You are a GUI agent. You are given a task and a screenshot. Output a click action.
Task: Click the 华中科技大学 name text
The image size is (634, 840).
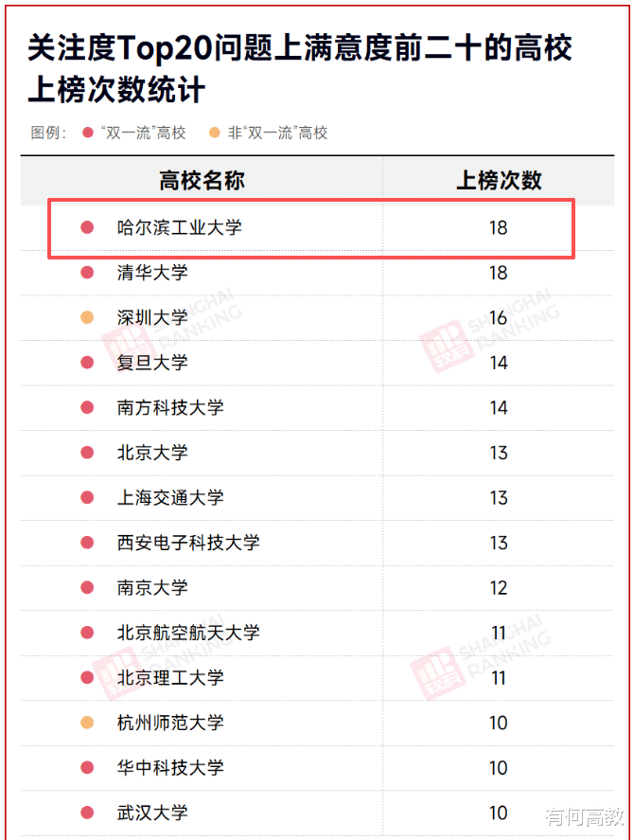pos(170,767)
